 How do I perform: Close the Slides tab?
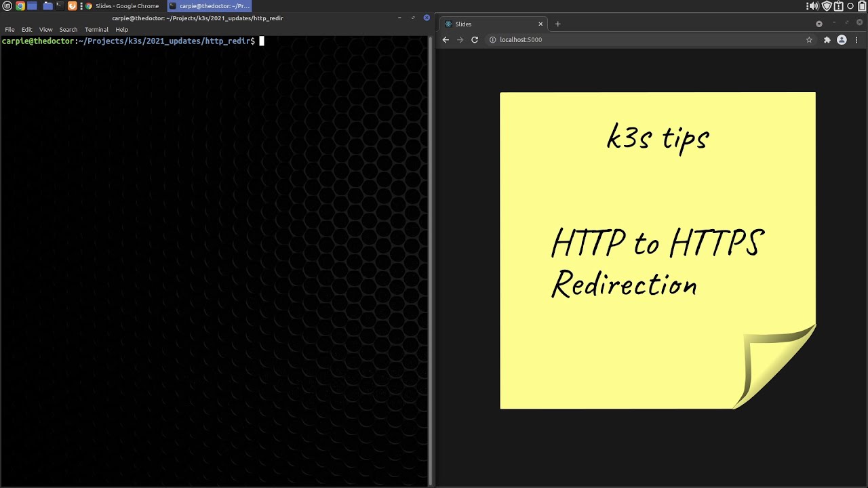(x=540, y=24)
